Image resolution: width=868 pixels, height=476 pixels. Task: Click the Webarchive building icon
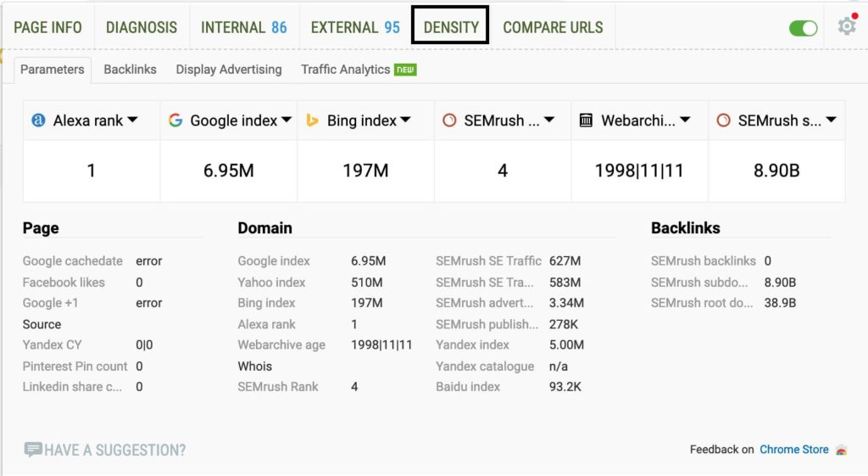click(586, 120)
